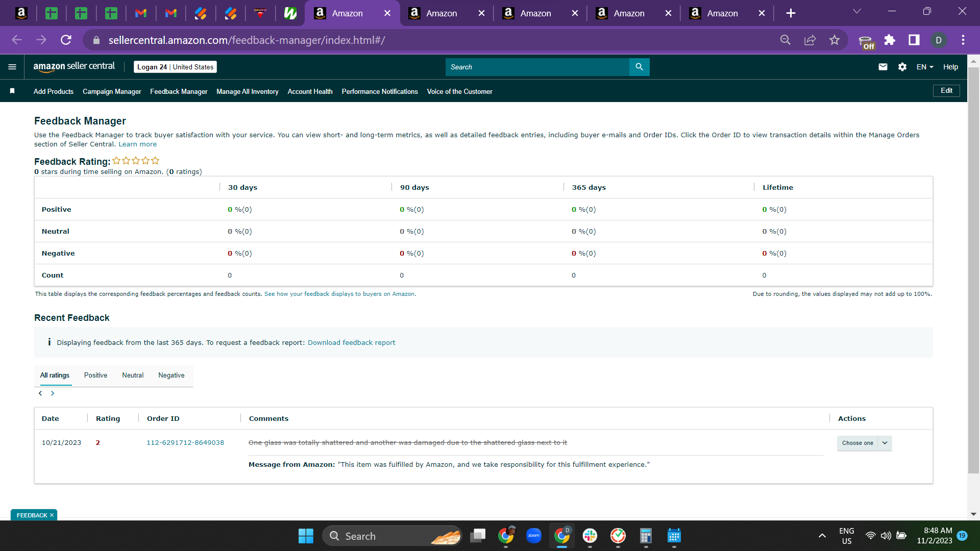Open Zoom from the taskbar
This screenshot has width=980, height=551.
[534, 536]
